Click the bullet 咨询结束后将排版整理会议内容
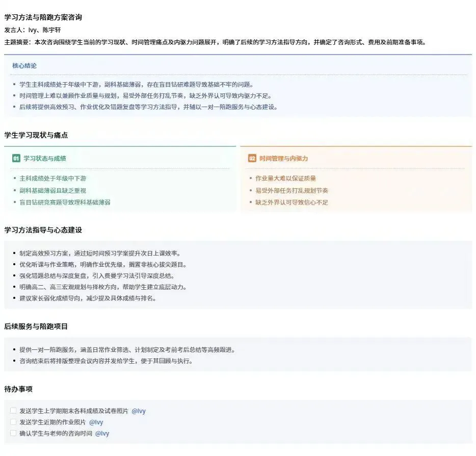The width and height of the screenshot is (476, 456). [106, 361]
